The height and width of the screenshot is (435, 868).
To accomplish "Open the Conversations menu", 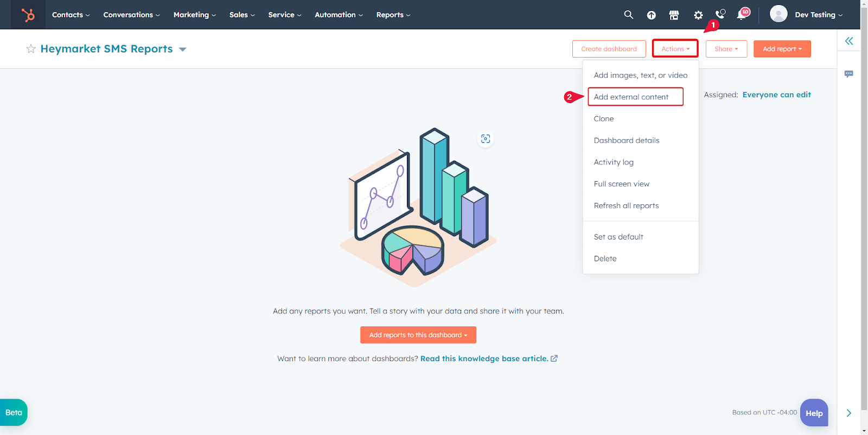I will coord(132,15).
